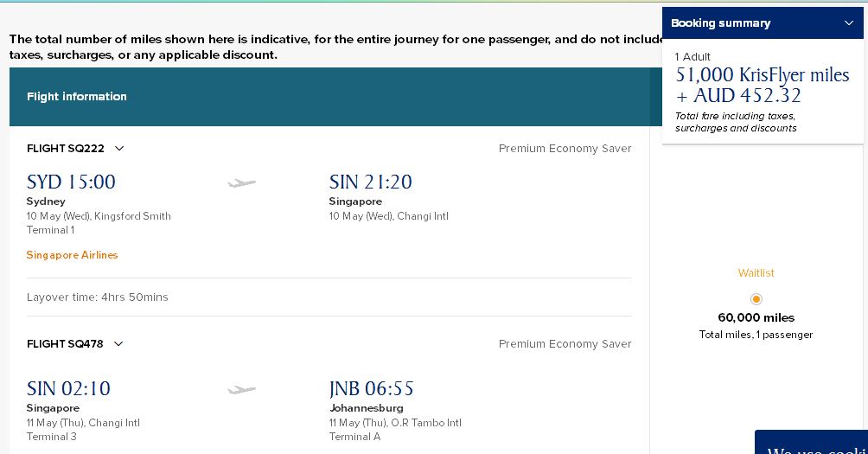Open the Singapore Airlines link
Image resolution: width=868 pixels, height=454 pixels.
pos(72,255)
